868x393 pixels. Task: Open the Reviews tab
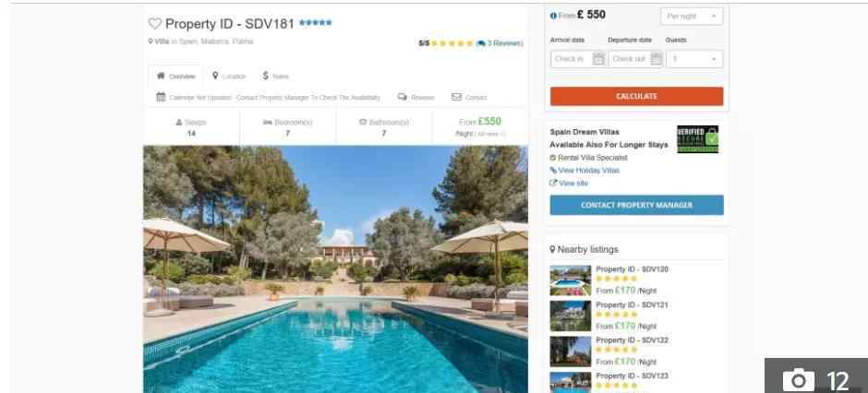click(416, 97)
